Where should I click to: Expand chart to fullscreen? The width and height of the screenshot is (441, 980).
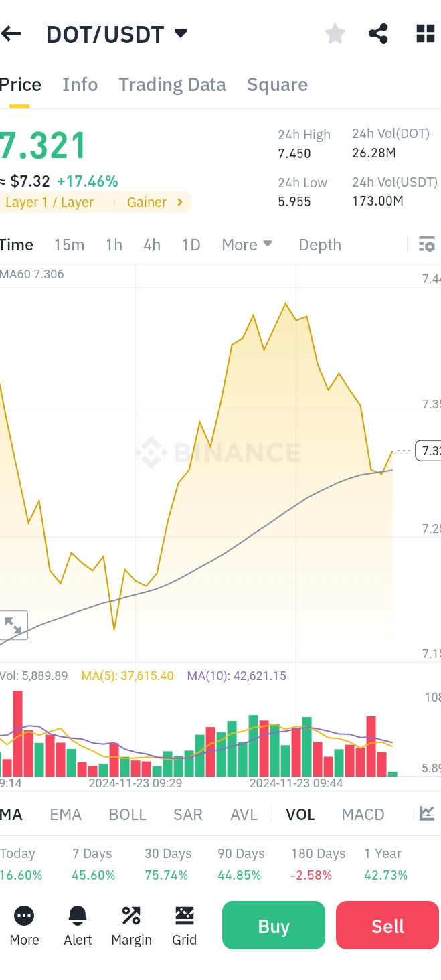click(x=13, y=625)
